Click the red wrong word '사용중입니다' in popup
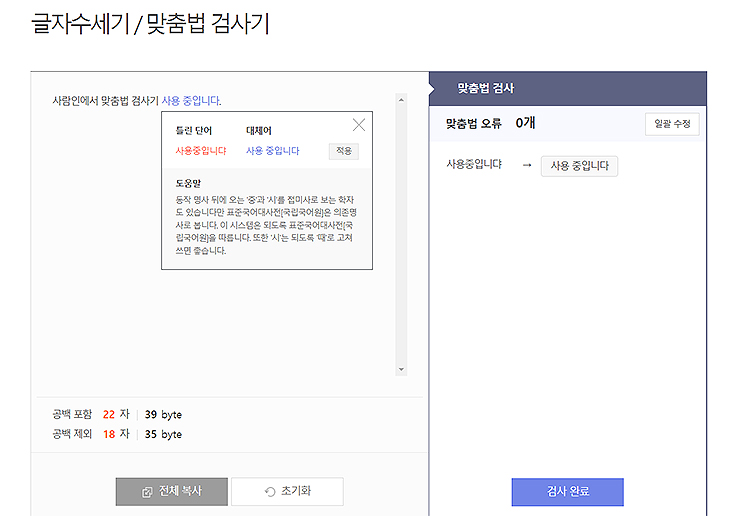Image resolution: width=740 pixels, height=516 pixels. pos(201,151)
